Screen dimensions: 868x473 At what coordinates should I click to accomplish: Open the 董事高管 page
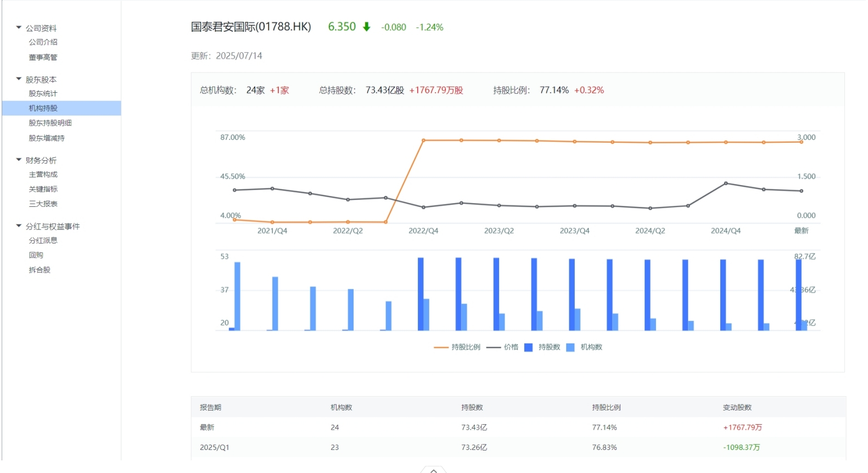43,57
